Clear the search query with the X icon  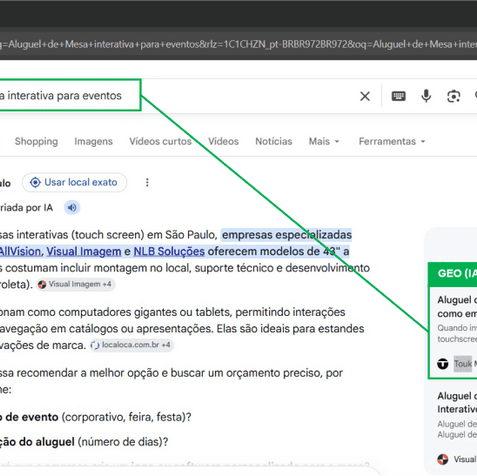pos(365,96)
